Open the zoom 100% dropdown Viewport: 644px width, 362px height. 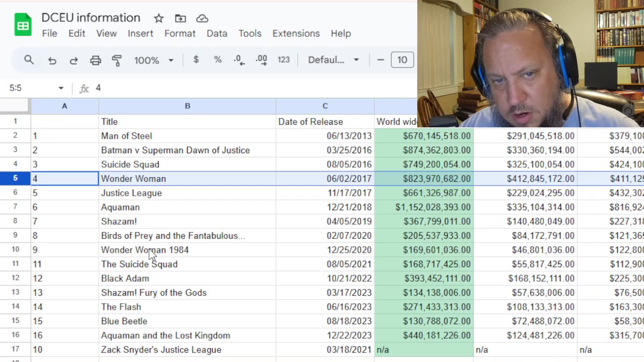click(153, 60)
